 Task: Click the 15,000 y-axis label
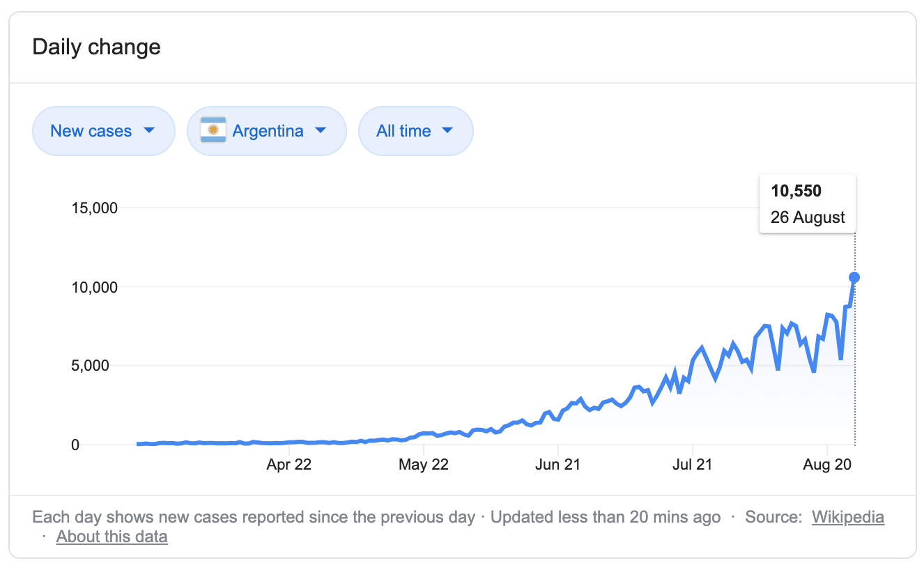click(95, 208)
